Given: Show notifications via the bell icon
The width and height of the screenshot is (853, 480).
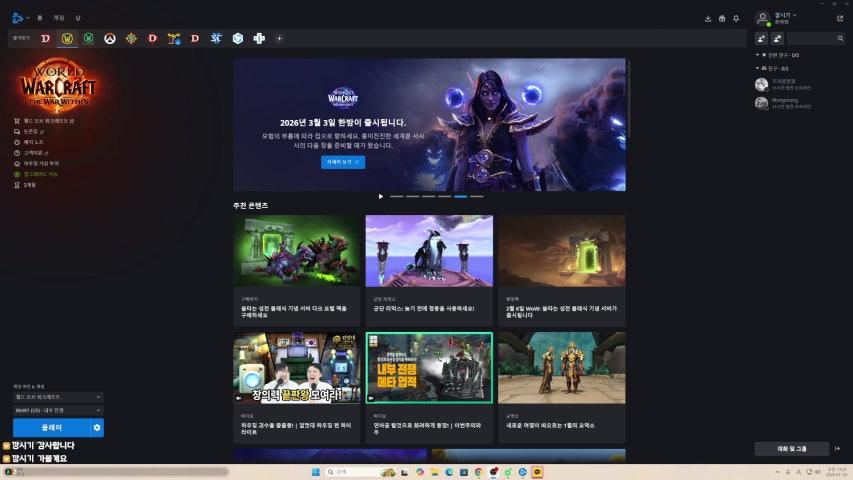Looking at the screenshot, I should point(736,18).
